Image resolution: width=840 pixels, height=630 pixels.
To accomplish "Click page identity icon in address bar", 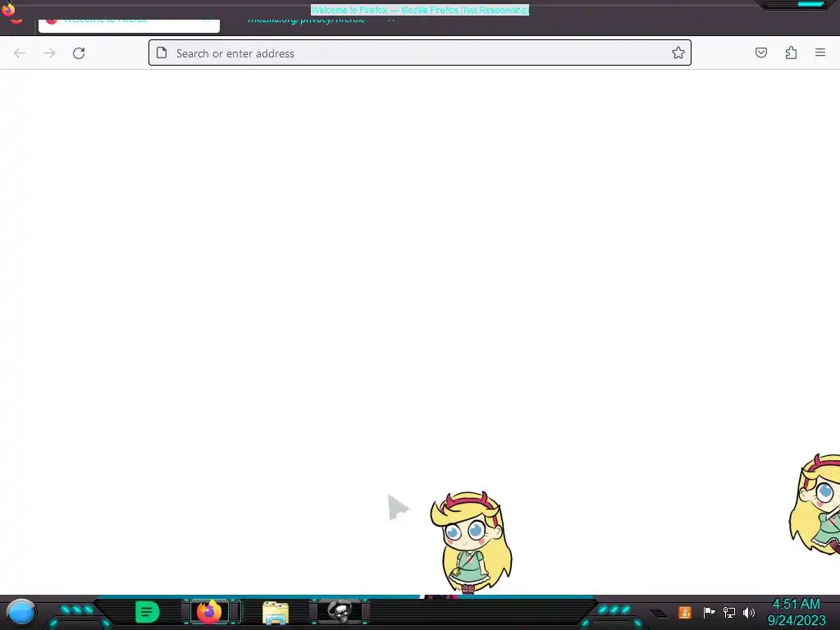I will [x=162, y=52].
